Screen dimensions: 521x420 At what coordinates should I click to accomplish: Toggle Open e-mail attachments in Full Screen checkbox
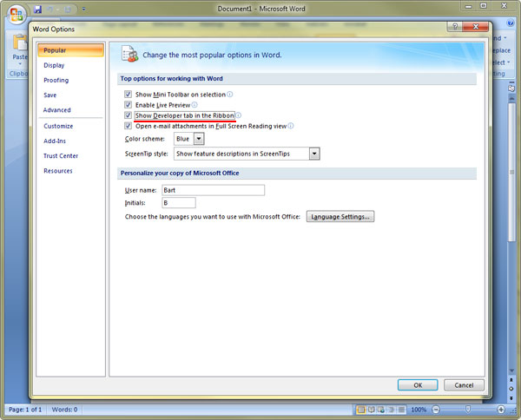tap(128, 126)
